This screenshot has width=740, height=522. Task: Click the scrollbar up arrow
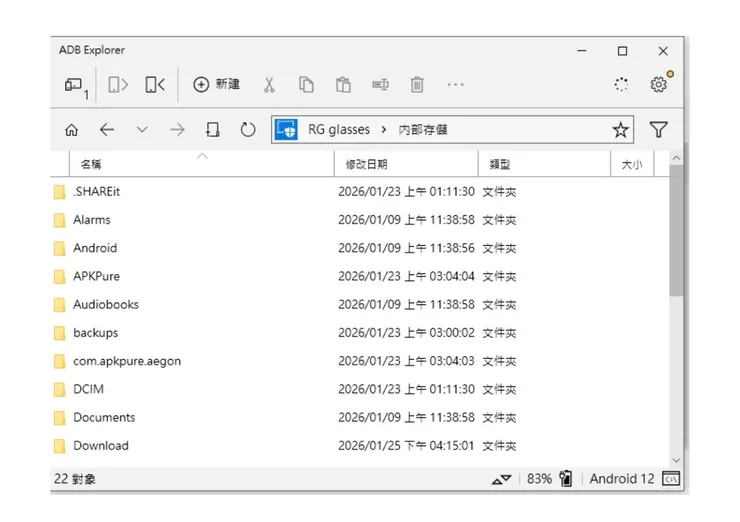click(676, 158)
